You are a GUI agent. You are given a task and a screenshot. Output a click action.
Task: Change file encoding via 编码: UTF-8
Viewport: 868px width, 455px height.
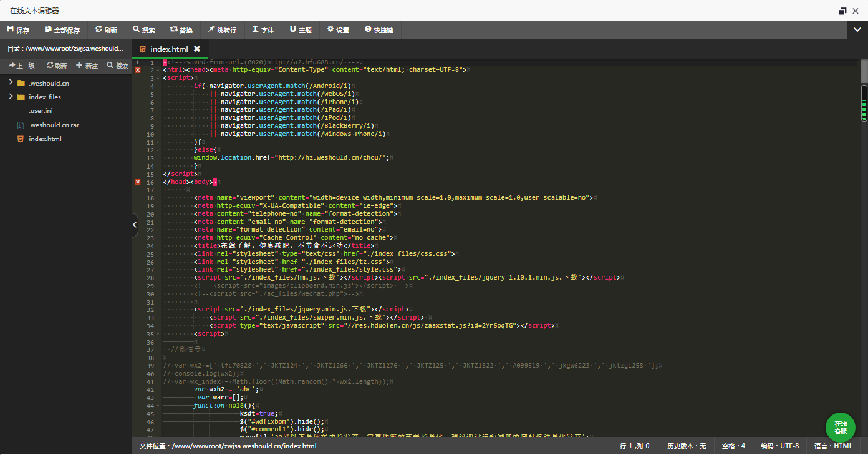tap(779, 446)
